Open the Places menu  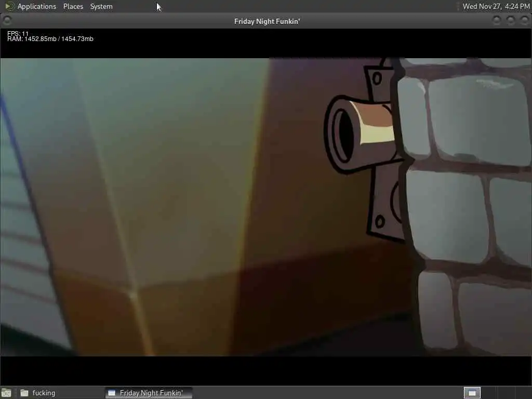(x=73, y=6)
